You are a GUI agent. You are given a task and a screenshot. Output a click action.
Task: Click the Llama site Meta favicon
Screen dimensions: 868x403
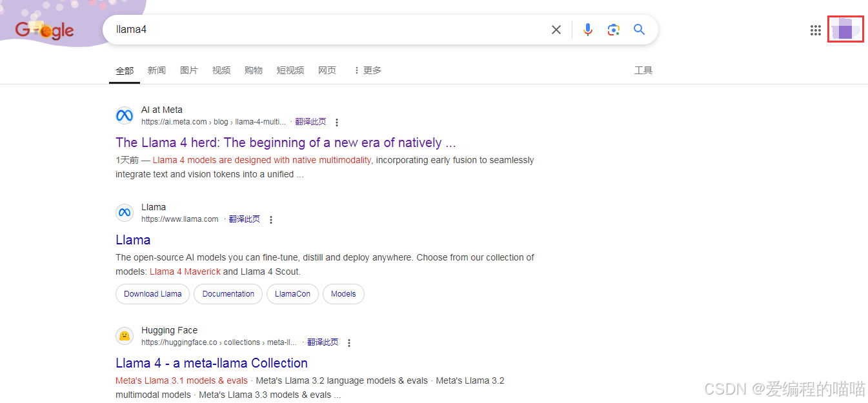point(125,213)
